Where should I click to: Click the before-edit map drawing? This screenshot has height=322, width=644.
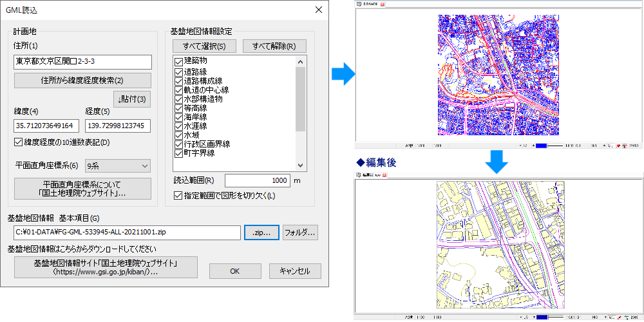[x=498, y=75]
